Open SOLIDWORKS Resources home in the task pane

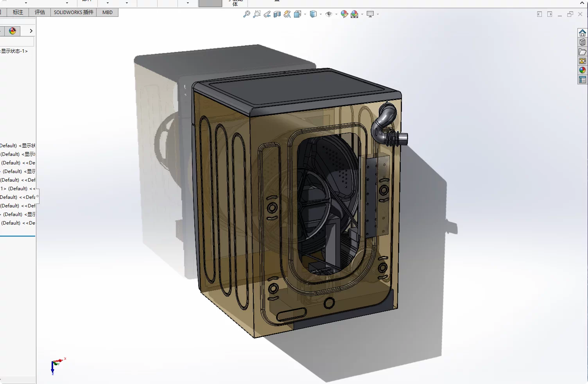tap(583, 33)
